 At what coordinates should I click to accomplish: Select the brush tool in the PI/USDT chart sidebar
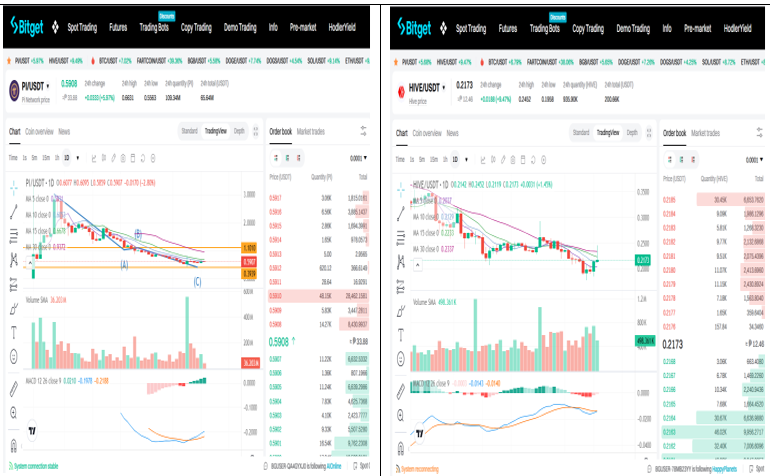tap(14, 308)
